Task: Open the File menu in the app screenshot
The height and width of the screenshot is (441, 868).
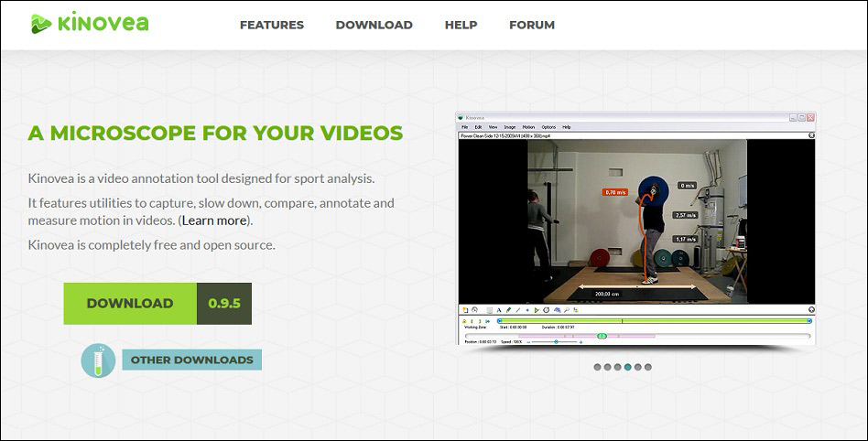Action: pos(465,127)
